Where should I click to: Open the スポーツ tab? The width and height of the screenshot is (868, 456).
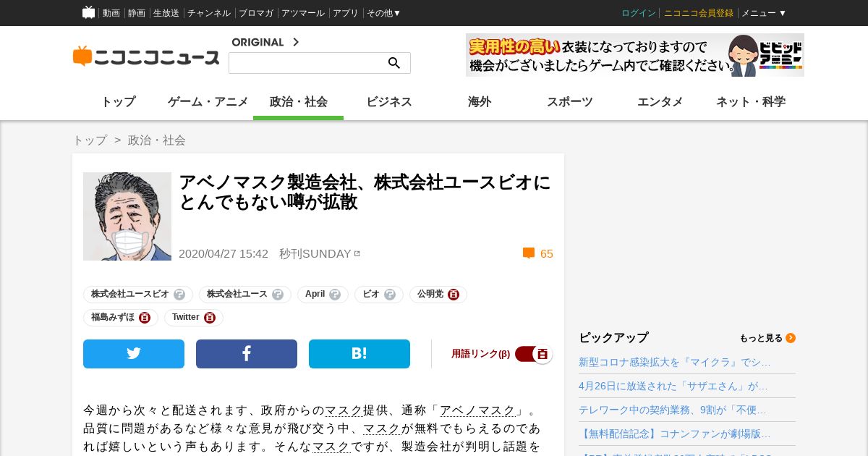point(570,102)
